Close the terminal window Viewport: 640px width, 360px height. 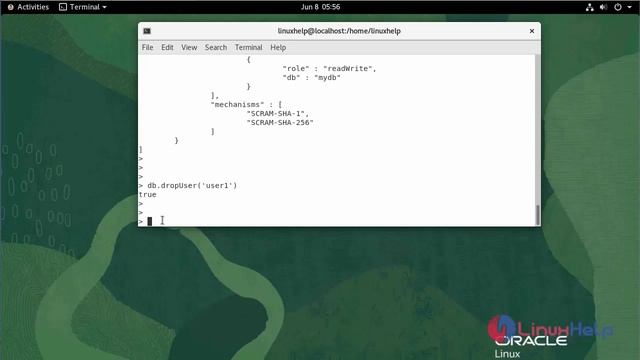pyautogui.click(x=532, y=31)
